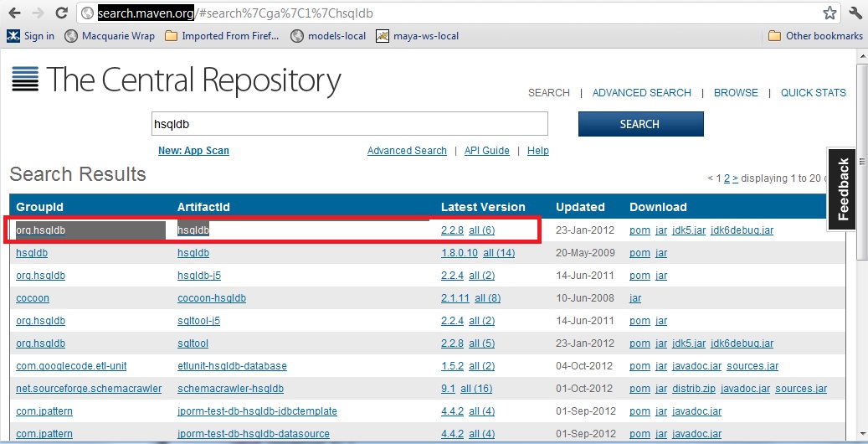Open com.googlecode.etl-unit groupId link
Viewport: 868px width, 444px height.
point(71,366)
